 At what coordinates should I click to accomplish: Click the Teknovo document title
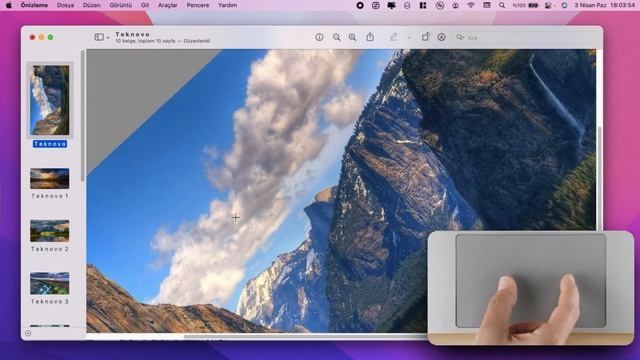(132, 34)
